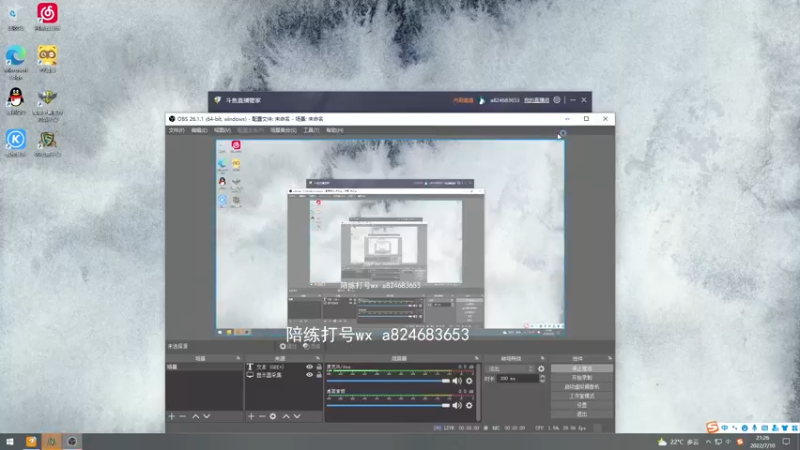This screenshot has width=800, height=450.
Task: Open the Scene Collection menu in OBS
Action: click(283, 131)
